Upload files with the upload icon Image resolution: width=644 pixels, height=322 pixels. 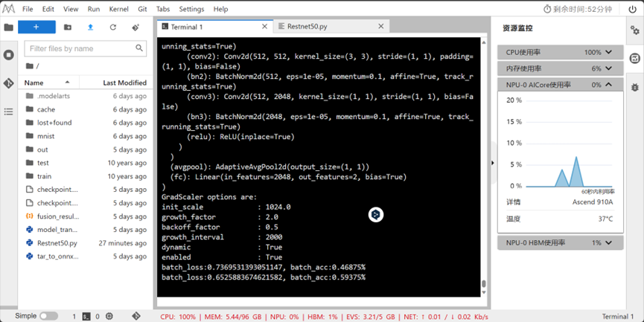pyautogui.click(x=90, y=27)
